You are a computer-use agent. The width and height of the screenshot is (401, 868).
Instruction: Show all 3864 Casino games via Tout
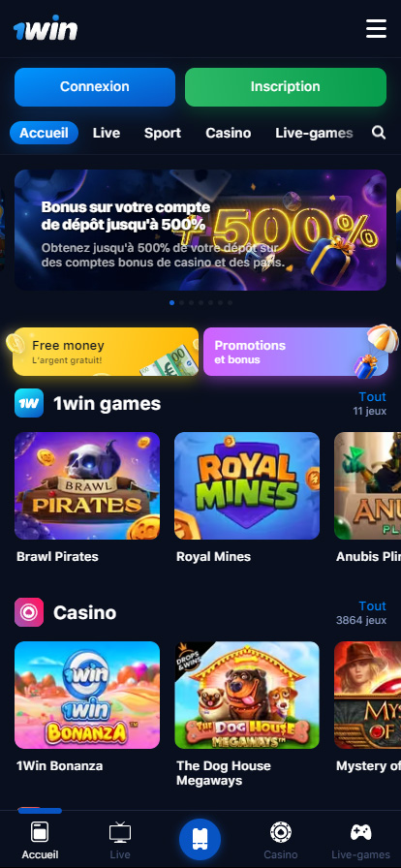click(372, 606)
